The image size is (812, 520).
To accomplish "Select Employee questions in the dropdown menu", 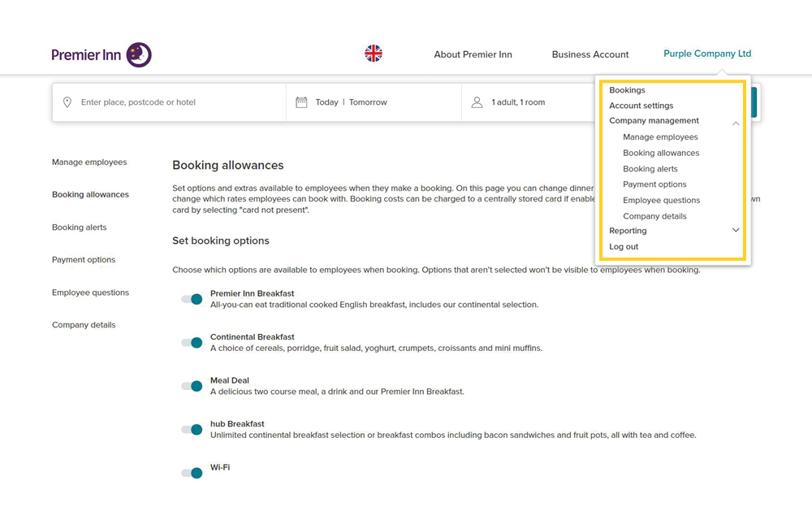I will click(661, 201).
